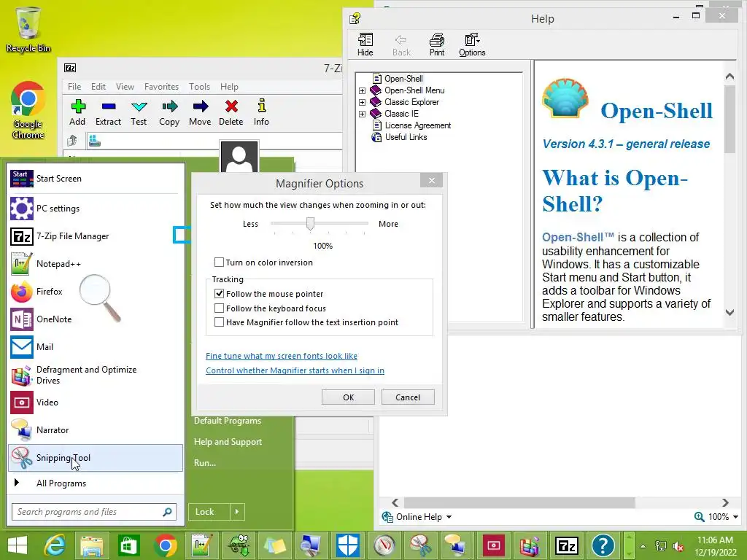Viewport: 747px width, 560px height.
Task: Expand the Open-Shell Menu help topic
Action: pos(362,90)
